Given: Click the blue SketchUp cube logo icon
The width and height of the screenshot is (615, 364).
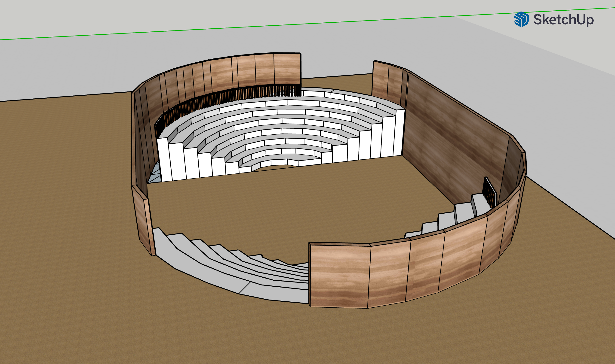Looking at the screenshot, I should [521, 19].
